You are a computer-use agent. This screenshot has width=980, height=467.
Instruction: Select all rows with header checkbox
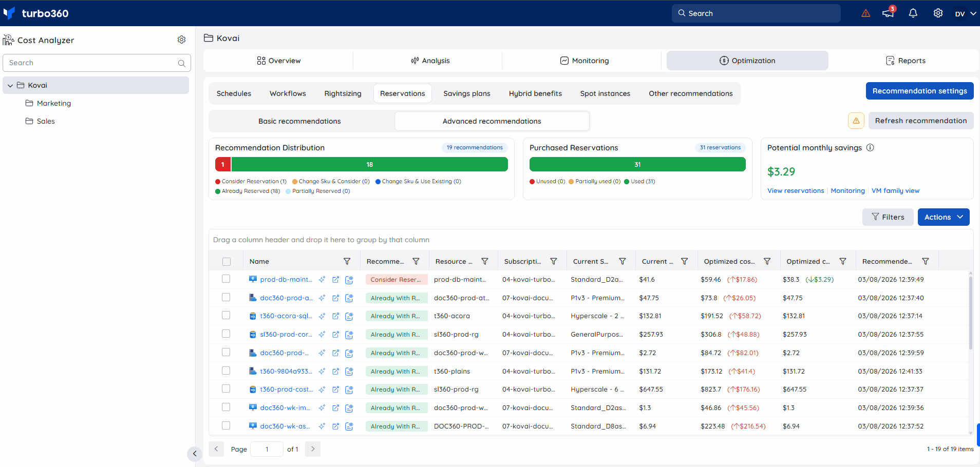click(x=227, y=262)
